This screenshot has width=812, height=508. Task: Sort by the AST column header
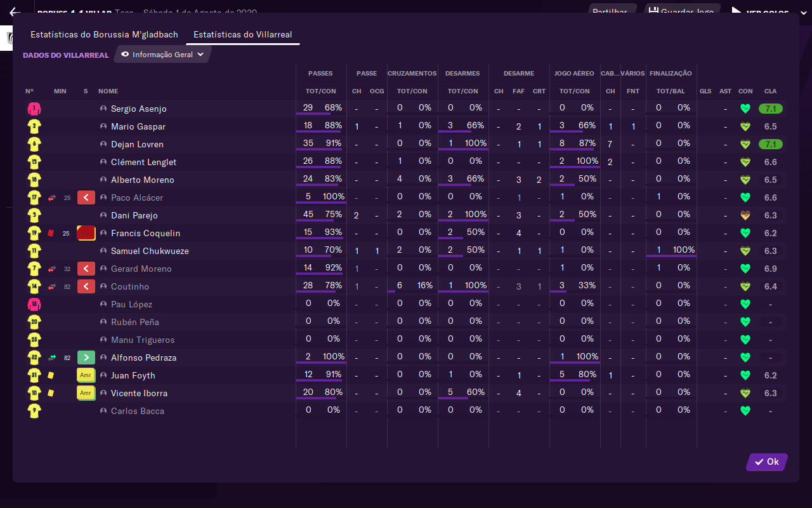tap(726, 91)
